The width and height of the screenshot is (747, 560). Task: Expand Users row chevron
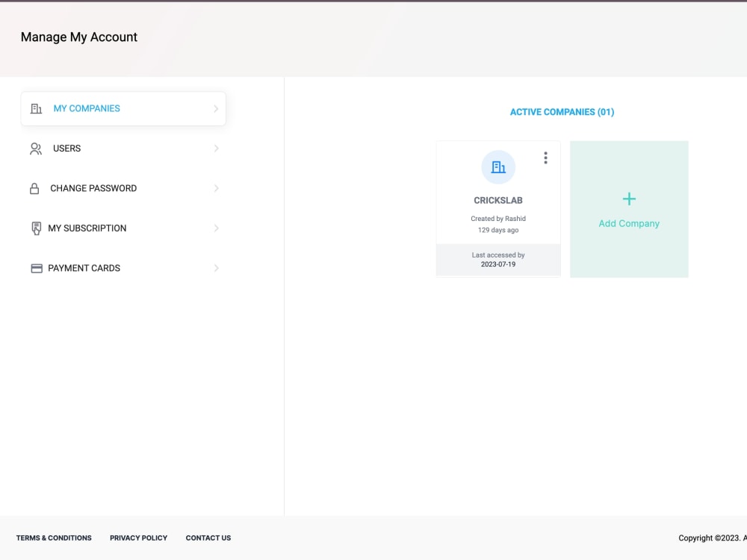click(216, 149)
